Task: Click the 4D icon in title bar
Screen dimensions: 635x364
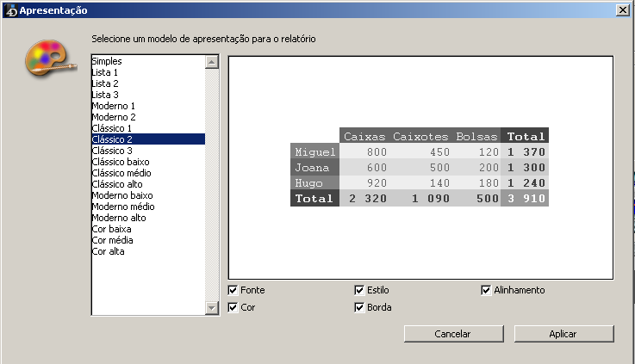Action: click(x=9, y=9)
